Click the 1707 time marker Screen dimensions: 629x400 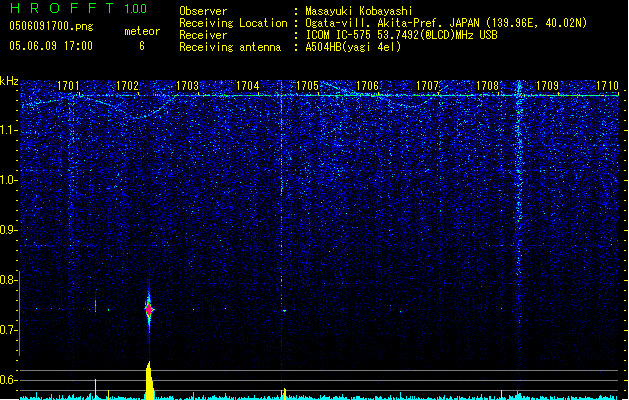428,86
